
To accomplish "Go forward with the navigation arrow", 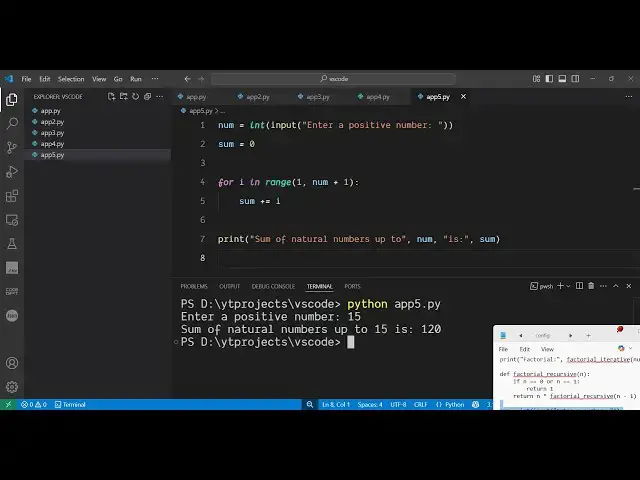I will click(201, 79).
